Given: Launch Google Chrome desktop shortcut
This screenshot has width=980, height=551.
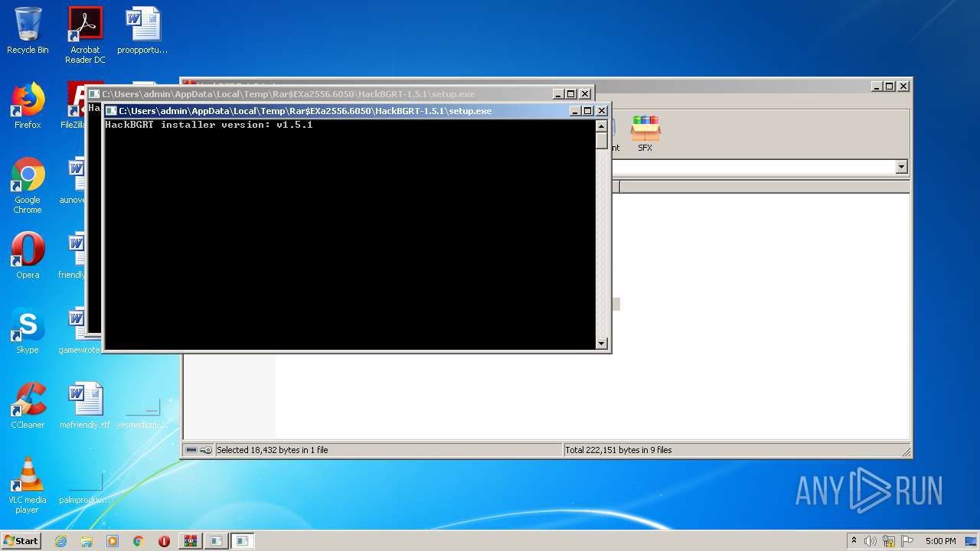Looking at the screenshot, I should coord(28,185).
